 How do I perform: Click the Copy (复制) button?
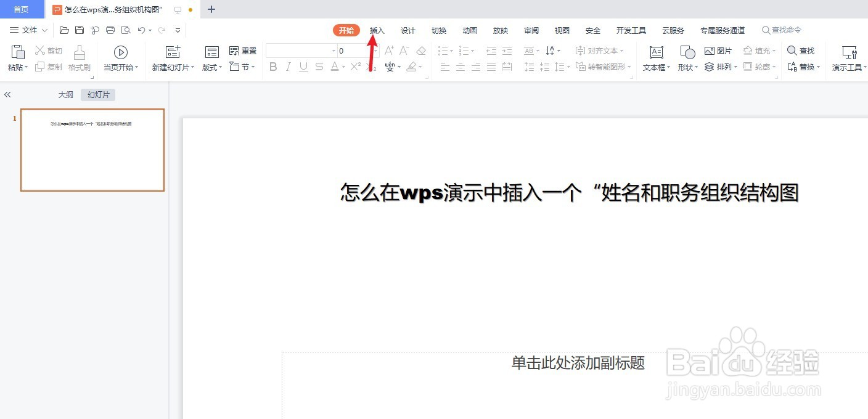(x=49, y=67)
